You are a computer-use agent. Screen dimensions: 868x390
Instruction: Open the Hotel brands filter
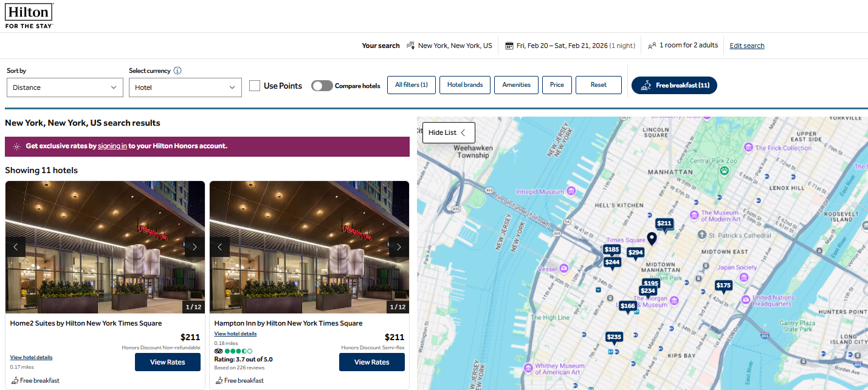465,85
